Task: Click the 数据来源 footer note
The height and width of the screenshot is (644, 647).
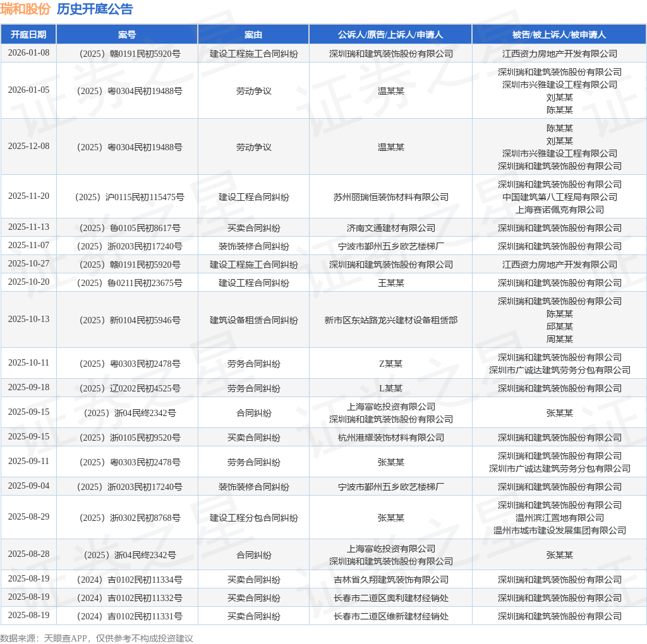Action: 97,638
